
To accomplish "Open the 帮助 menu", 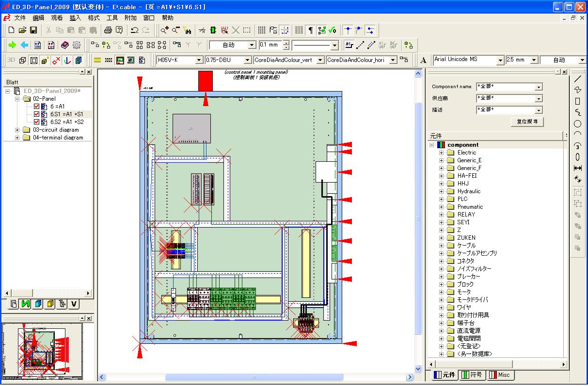I will coord(167,18).
